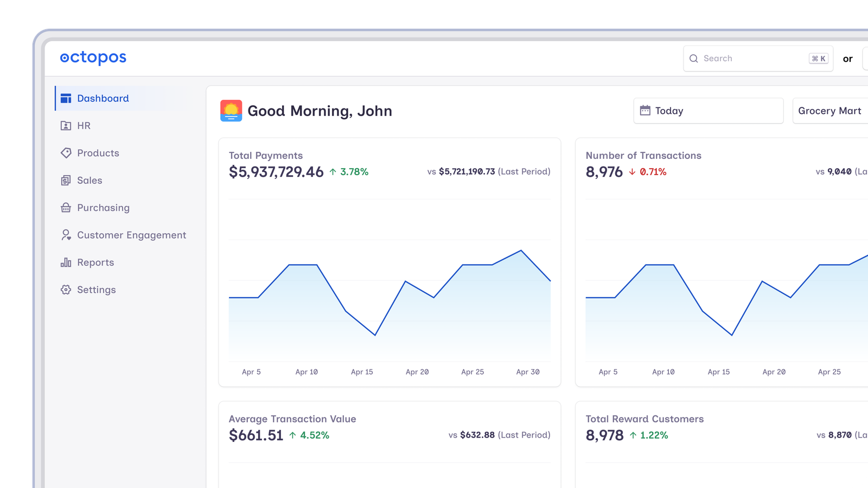Click the 8,870 last period value
The image size is (868, 488).
pyautogui.click(x=840, y=435)
